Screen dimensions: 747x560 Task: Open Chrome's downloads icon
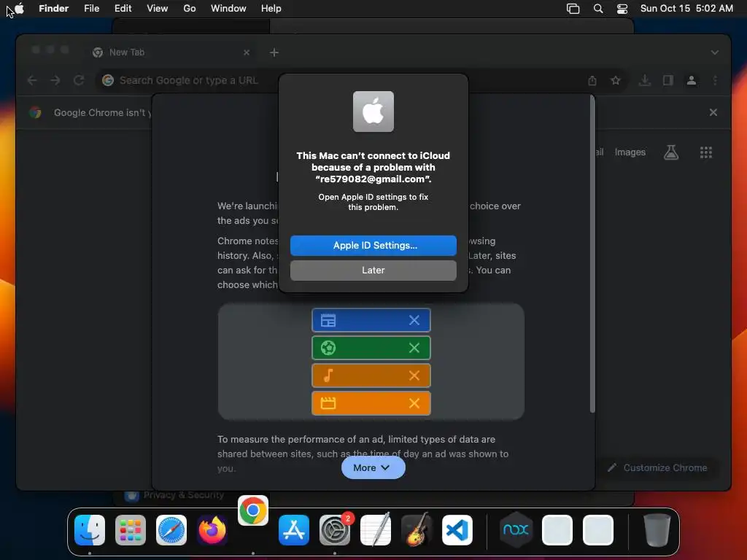(645, 80)
